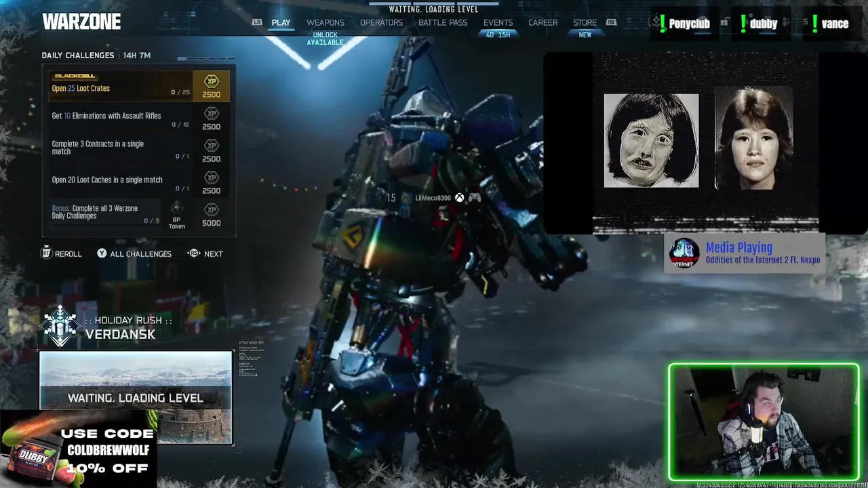Click the Holiday Rush snowflake mode icon
Screen dimensions: 868x488
[x=60, y=326]
